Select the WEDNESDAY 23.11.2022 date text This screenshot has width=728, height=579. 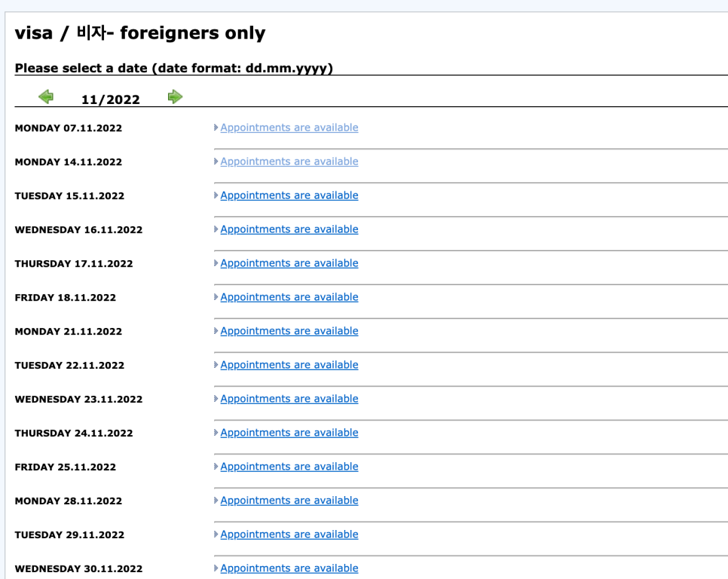pyautogui.click(x=78, y=400)
